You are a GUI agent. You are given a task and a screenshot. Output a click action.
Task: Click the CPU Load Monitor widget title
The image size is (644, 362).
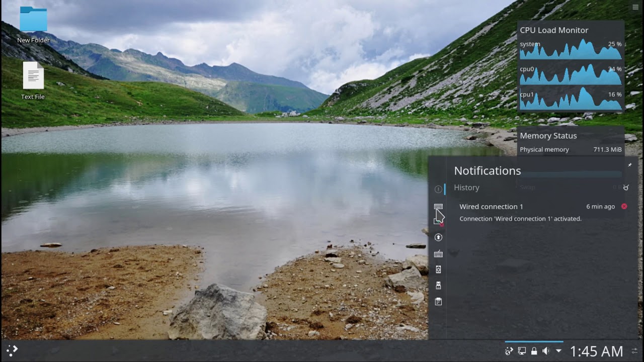554,30
